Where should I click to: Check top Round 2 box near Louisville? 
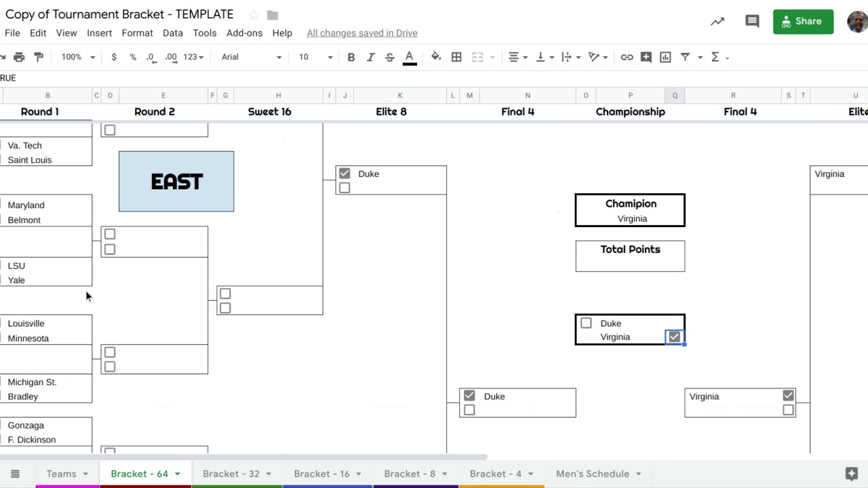[110, 352]
